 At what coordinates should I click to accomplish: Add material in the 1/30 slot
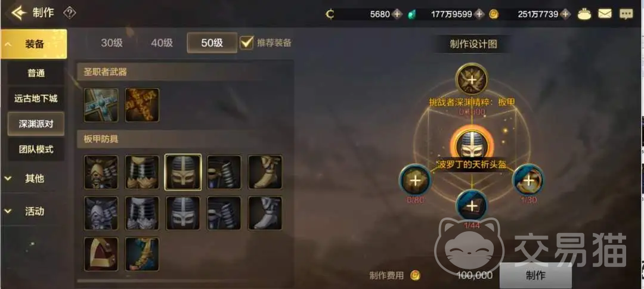click(528, 180)
